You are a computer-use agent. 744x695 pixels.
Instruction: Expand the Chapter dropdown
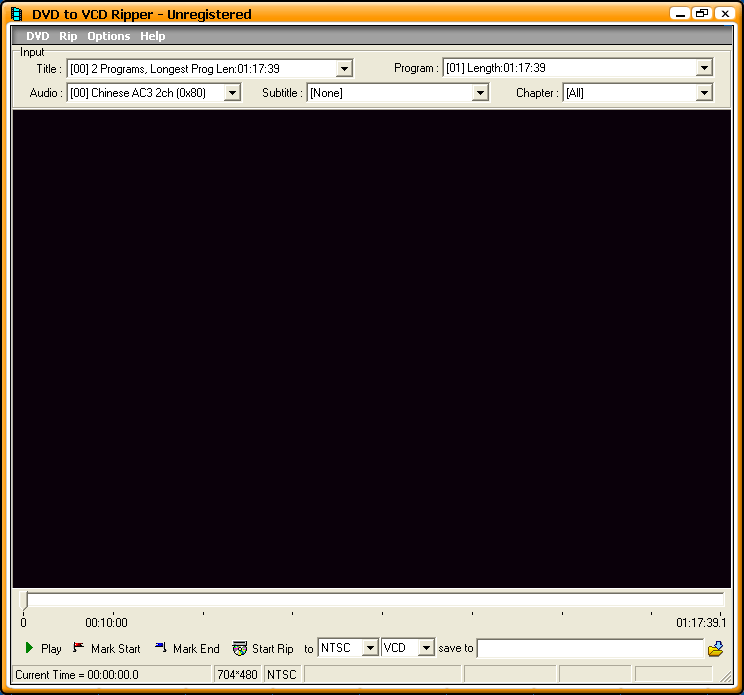[x=704, y=93]
